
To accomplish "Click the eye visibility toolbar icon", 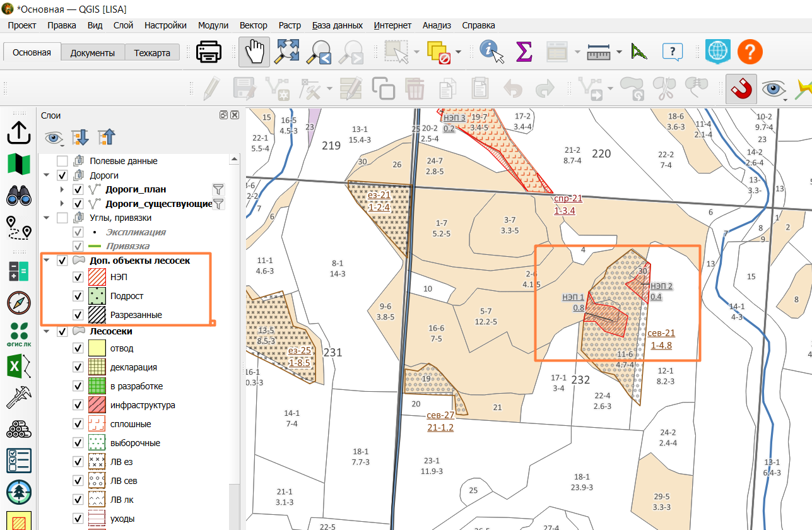I will tap(774, 89).
